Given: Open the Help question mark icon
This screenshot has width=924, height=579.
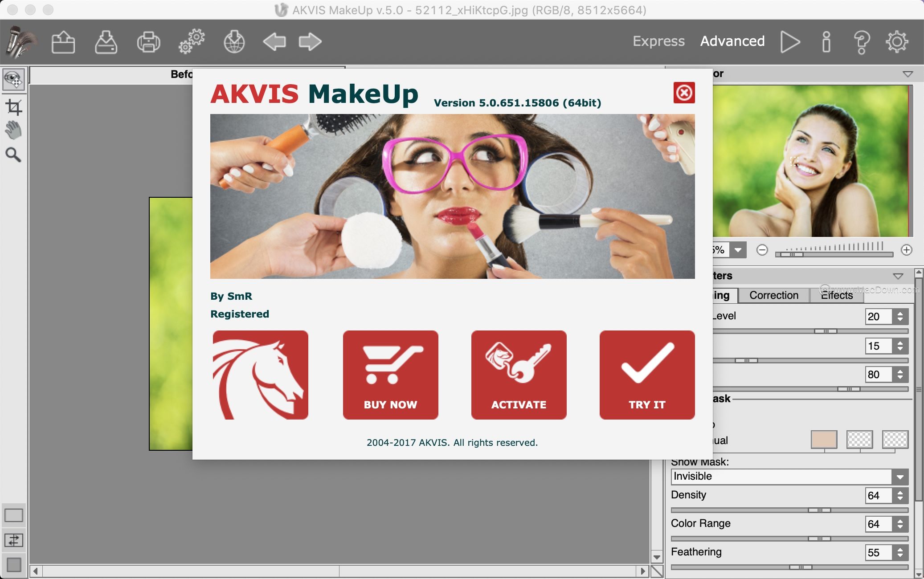Looking at the screenshot, I should pos(862,42).
